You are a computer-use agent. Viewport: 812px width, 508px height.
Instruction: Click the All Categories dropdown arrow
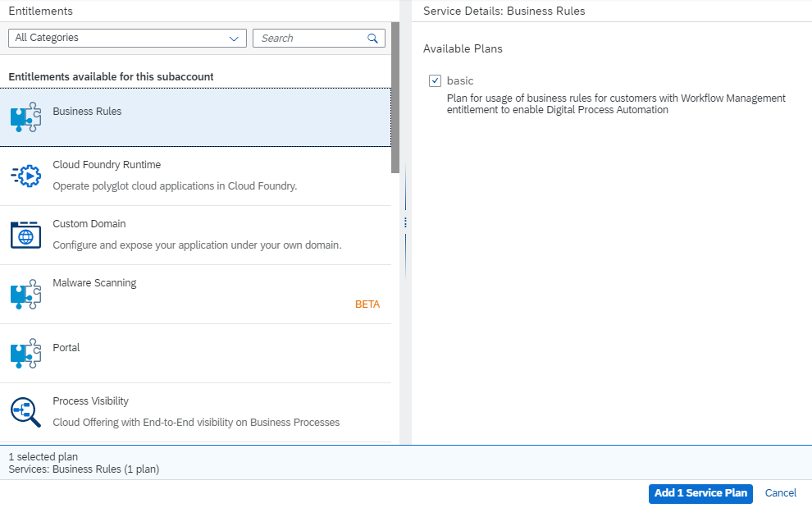click(x=234, y=39)
